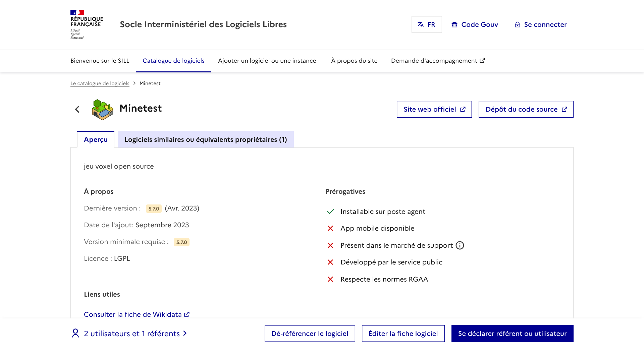
Task: Click the red cross for Respecte les normes RGAA
Action: click(x=330, y=279)
